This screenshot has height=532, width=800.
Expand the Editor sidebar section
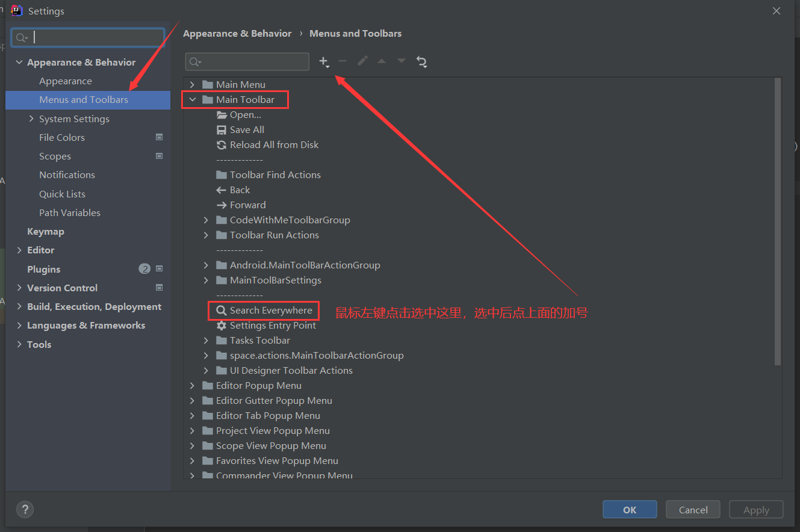click(x=19, y=250)
